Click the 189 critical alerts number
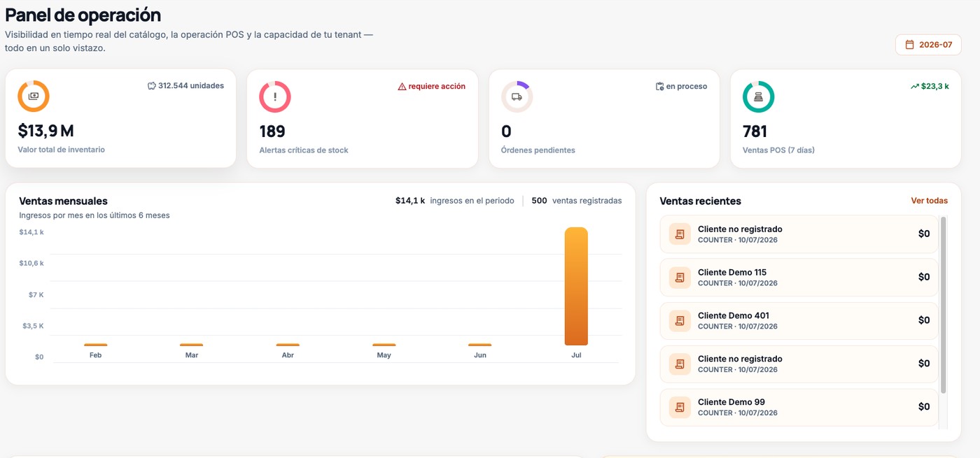Screen dimensions: 980x458 pyautogui.click(x=272, y=131)
